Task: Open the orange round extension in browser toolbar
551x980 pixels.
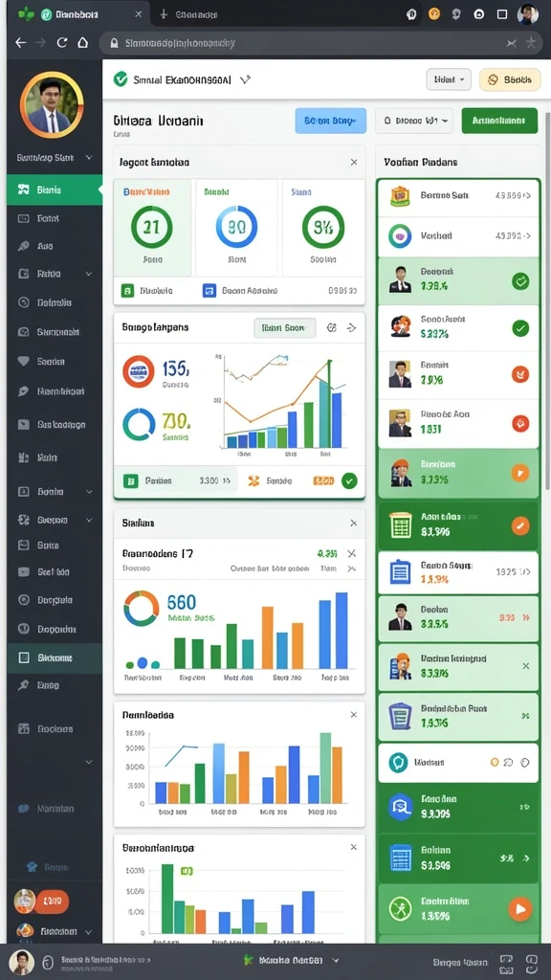Action: point(434,13)
